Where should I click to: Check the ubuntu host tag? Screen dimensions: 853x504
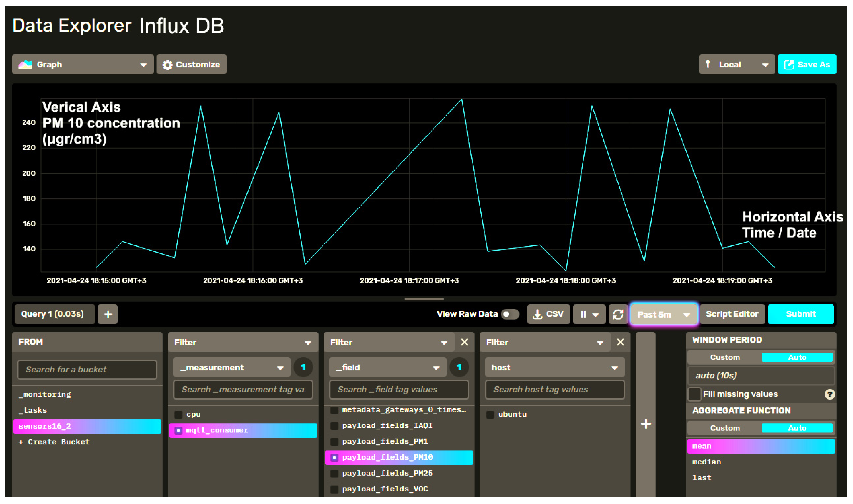[x=490, y=414]
